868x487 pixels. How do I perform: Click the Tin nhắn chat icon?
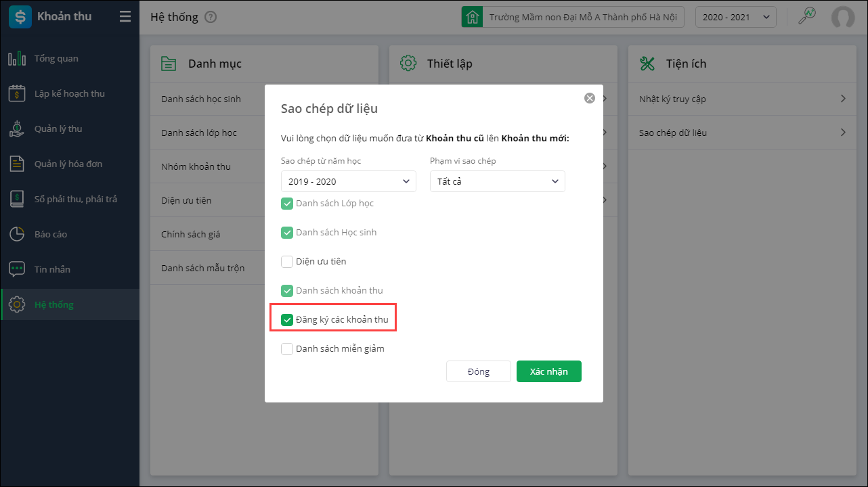(17, 269)
